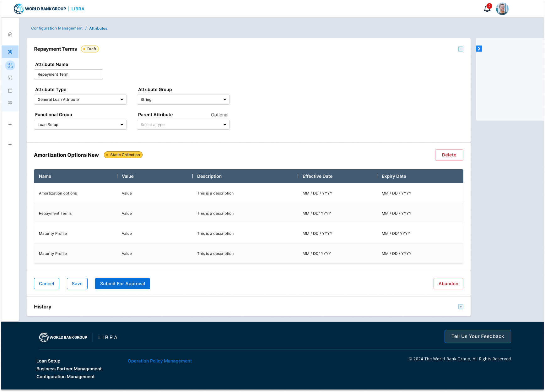Click the Delete button

(x=449, y=155)
